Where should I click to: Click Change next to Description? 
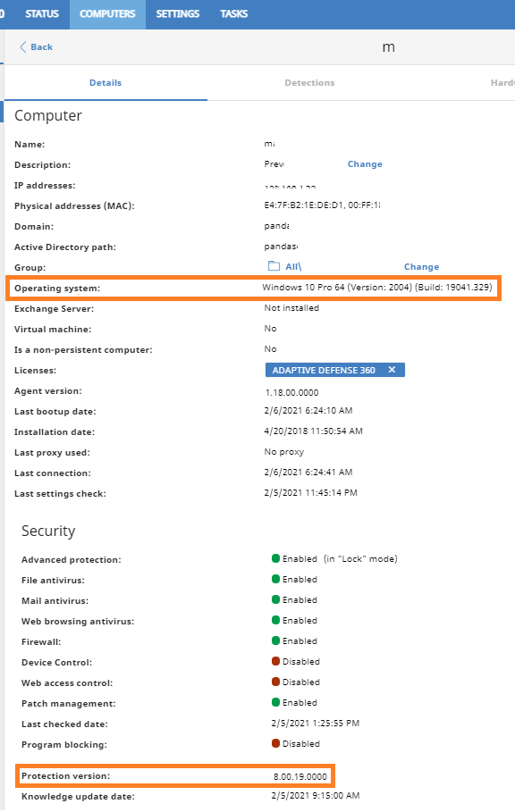[365, 164]
